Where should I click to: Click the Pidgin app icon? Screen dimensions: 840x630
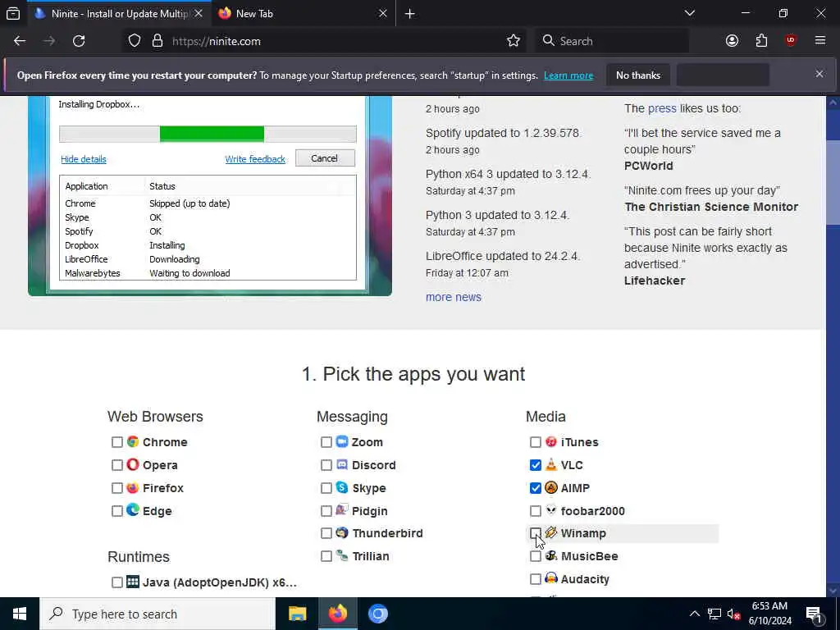tap(342, 510)
